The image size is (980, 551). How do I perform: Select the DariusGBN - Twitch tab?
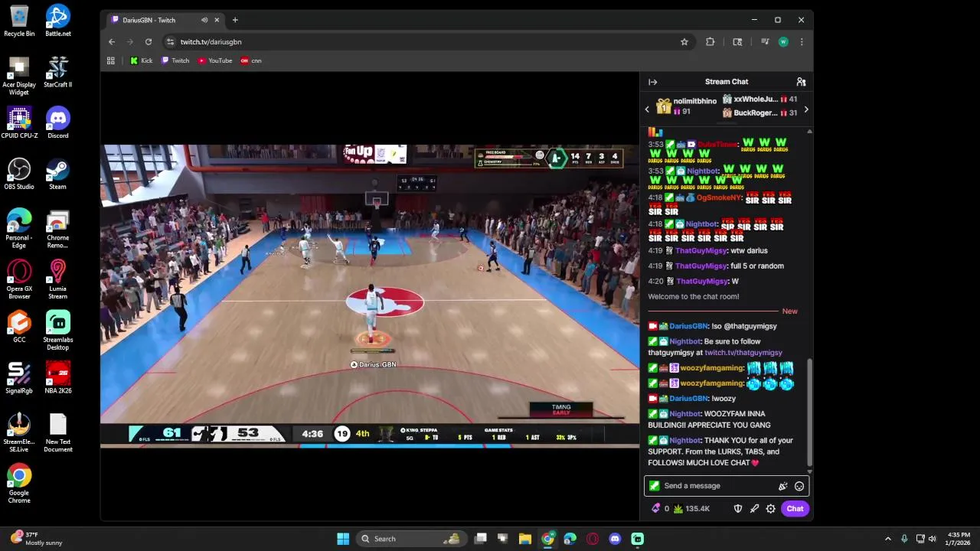[165, 20]
